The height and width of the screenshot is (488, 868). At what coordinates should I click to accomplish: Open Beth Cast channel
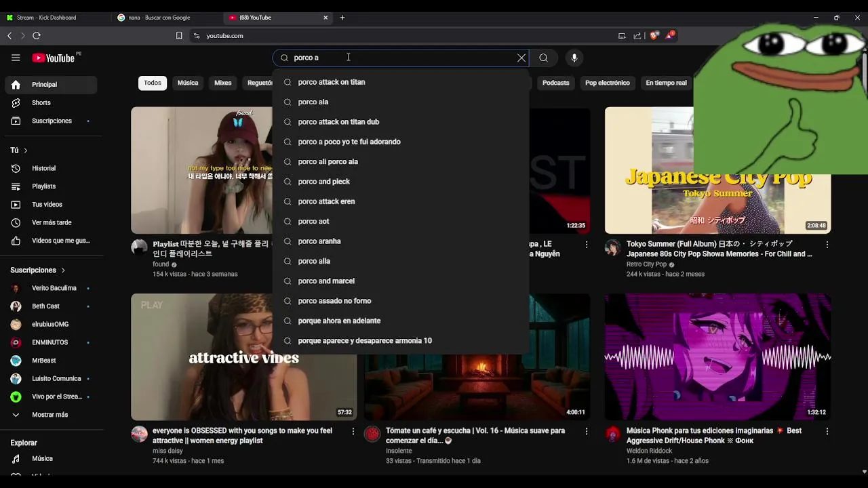pos(52,306)
